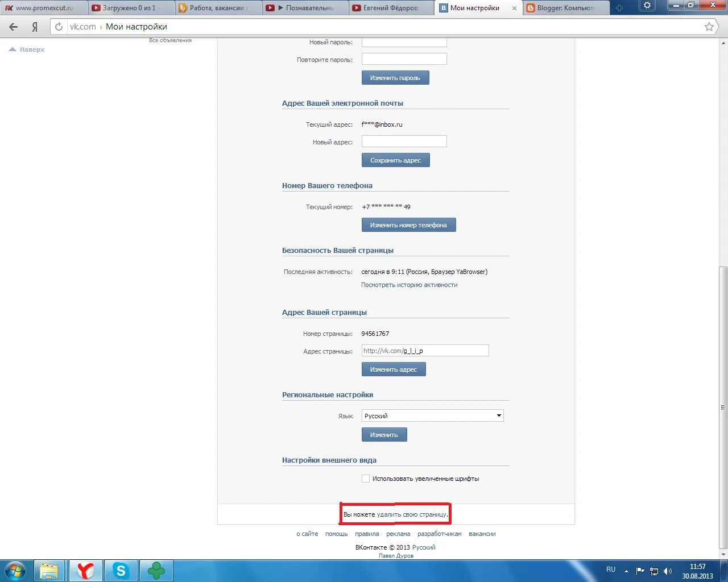Focus the Новый адрес email field

[404, 142]
